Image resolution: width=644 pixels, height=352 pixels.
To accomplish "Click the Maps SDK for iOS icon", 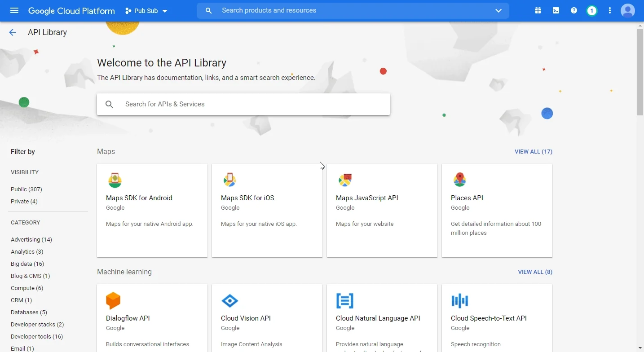I will point(230,180).
